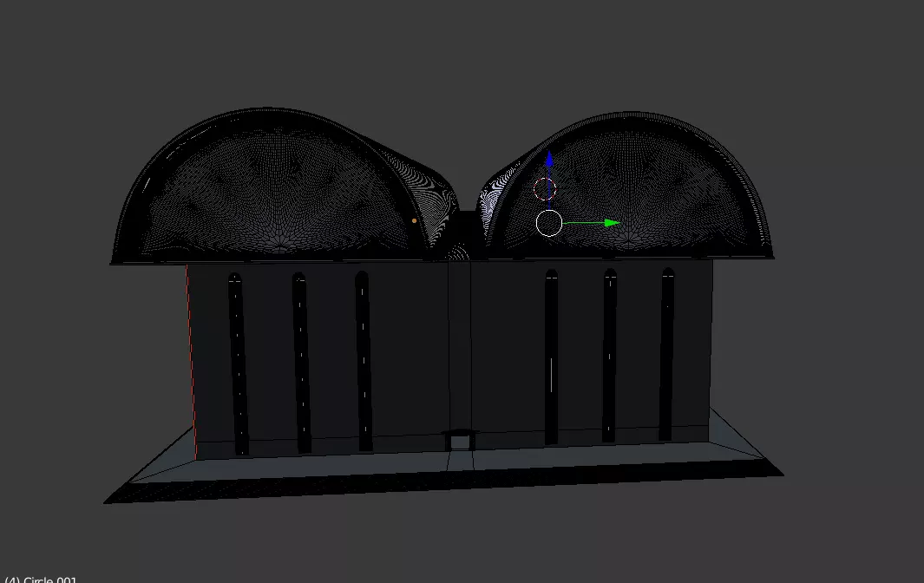Click the white circle at gizmo center

click(548, 224)
